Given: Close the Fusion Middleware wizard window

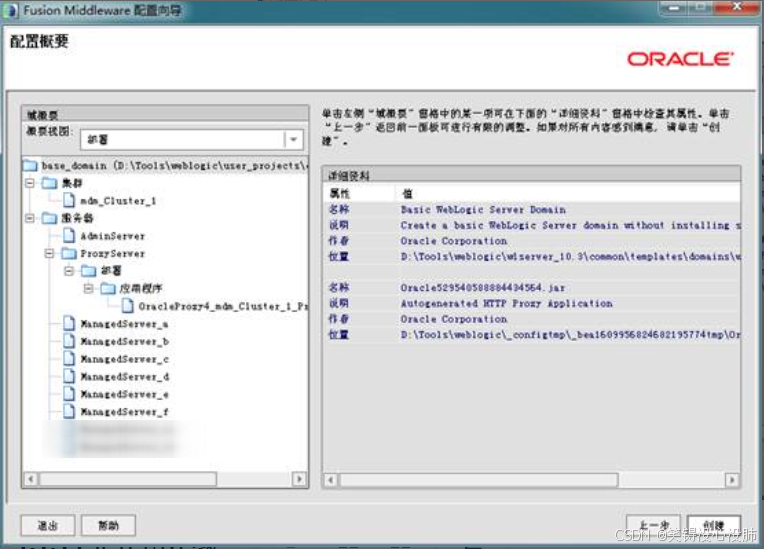Looking at the screenshot, I should [x=737, y=7].
